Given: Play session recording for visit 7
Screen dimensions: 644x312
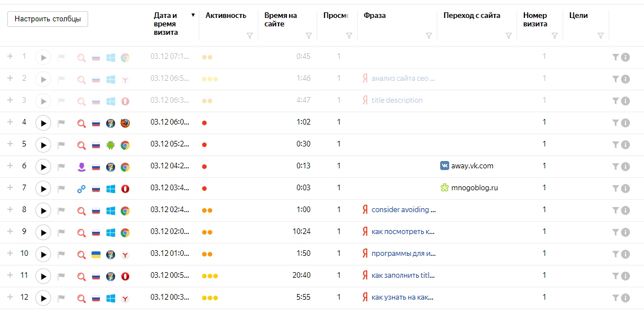Looking at the screenshot, I should (x=43, y=189).
